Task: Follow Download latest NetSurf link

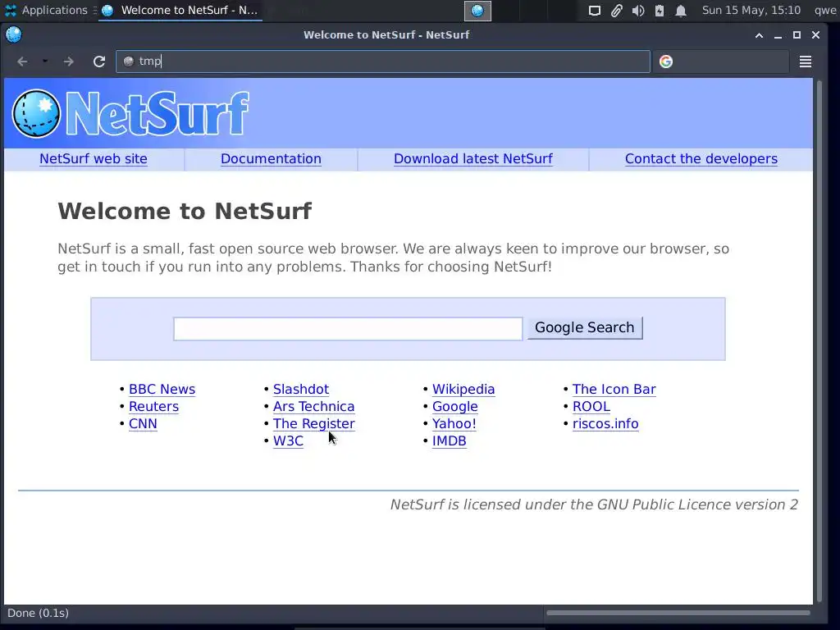Action: click(x=473, y=158)
